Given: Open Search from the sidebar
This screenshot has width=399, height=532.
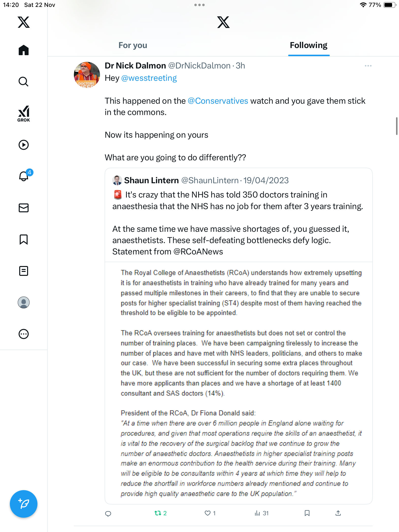Looking at the screenshot, I should (x=24, y=82).
